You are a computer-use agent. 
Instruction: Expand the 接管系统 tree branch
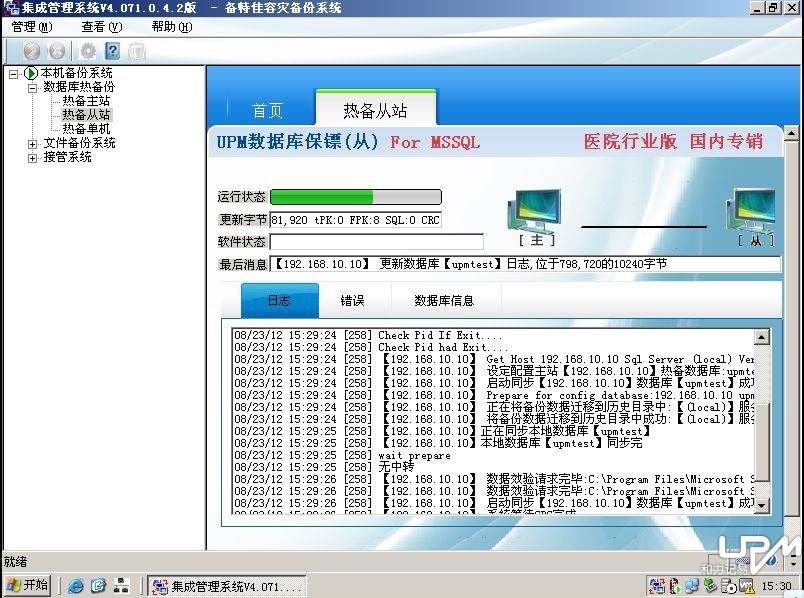click(32, 158)
